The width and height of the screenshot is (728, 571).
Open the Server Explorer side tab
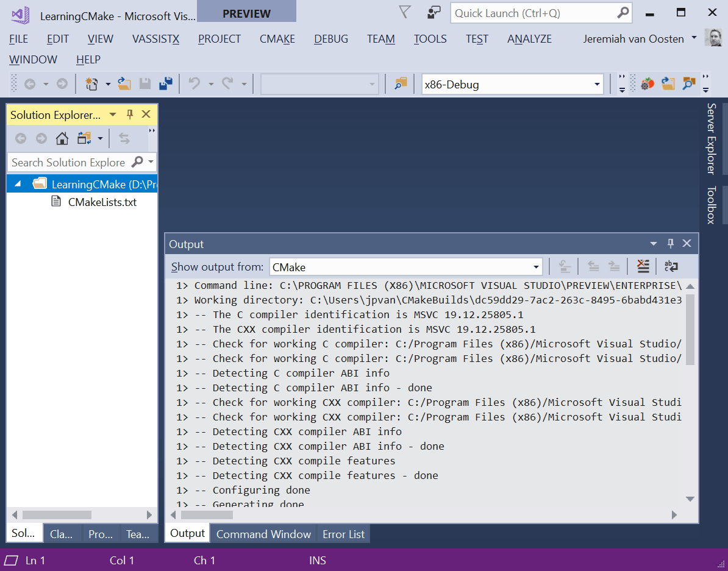click(x=712, y=138)
